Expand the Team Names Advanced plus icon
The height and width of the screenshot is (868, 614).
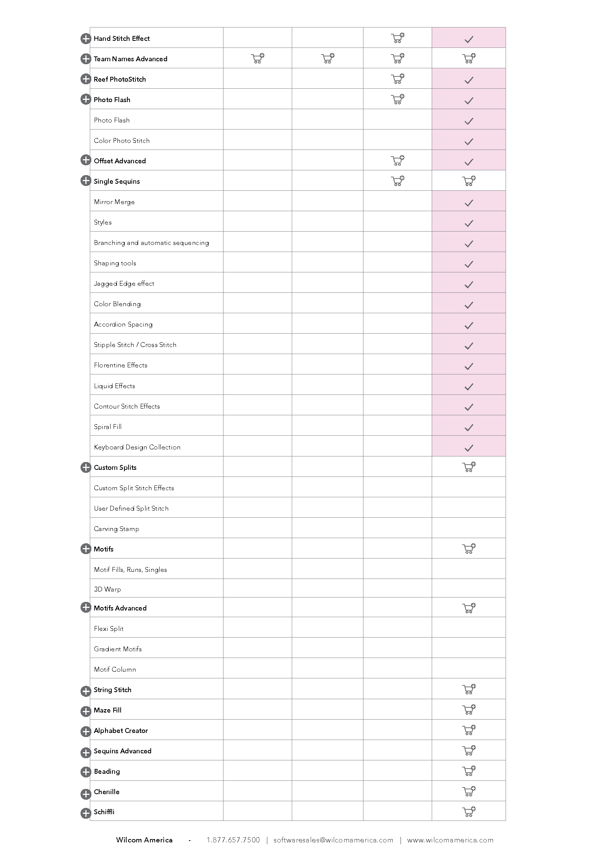click(x=86, y=59)
